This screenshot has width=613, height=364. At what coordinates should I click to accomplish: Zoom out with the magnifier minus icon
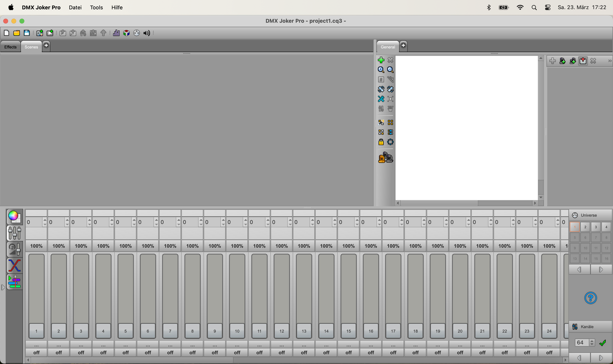click(390, 70)
